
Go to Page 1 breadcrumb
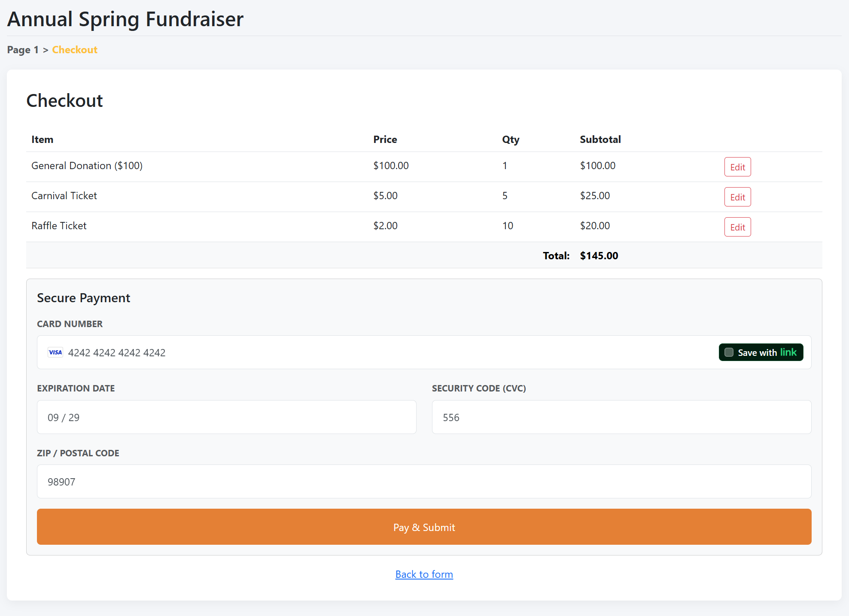pyautogui.click(x=23, y=50)
